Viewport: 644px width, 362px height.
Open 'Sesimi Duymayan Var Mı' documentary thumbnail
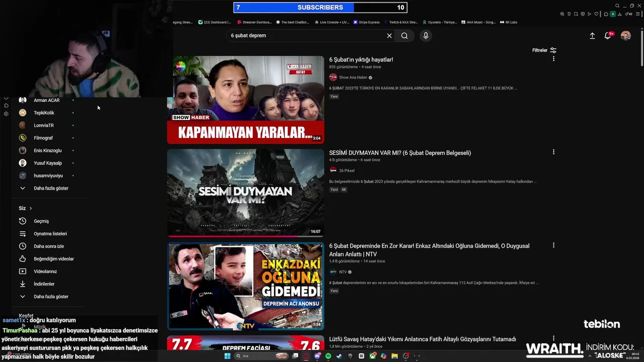246,193
